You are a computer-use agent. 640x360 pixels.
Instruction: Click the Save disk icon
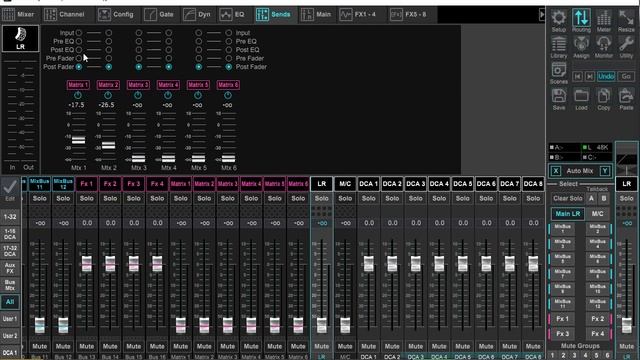click(x=559, y=96)
